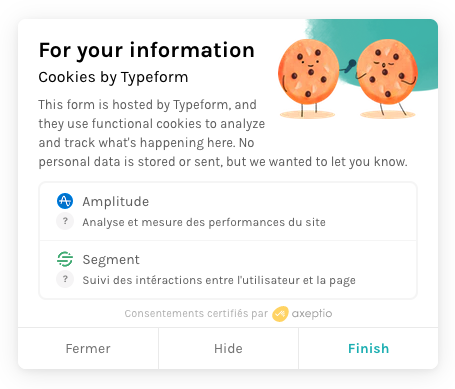The image size is (455, 389).
Task: Click the "For your information" heading
Action: [147, 50]
